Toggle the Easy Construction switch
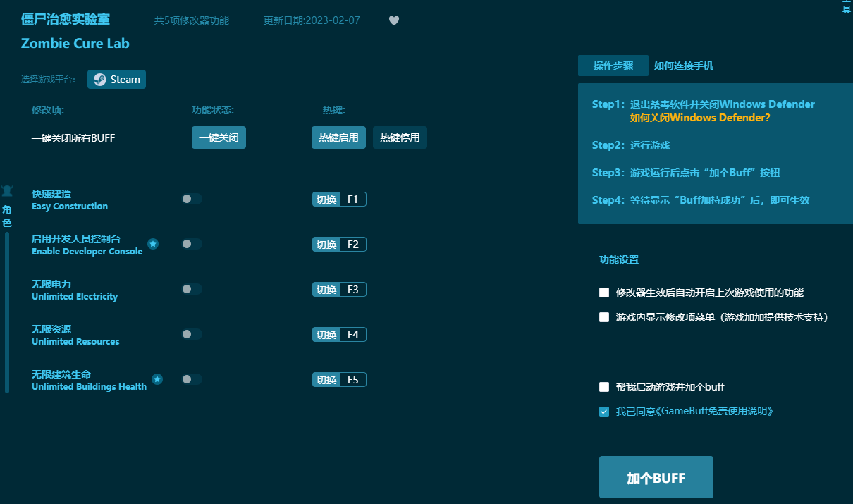 click(x=192, y=199)
